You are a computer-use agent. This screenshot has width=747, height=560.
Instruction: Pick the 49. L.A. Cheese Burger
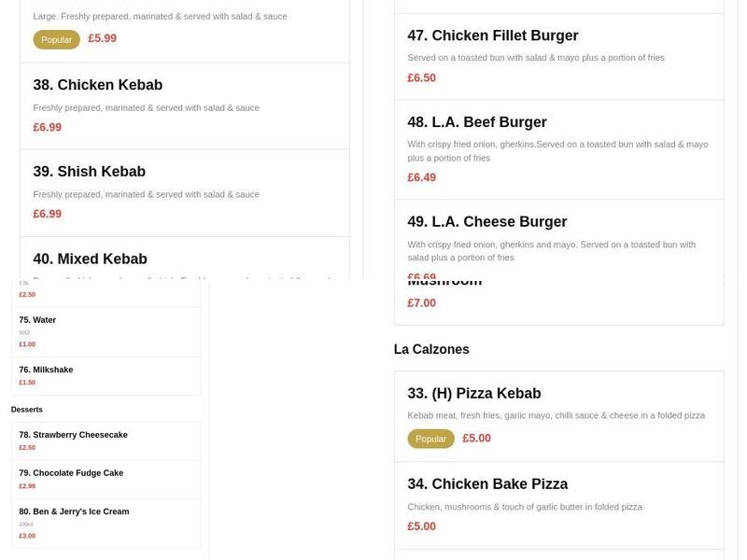click(487, 223)
